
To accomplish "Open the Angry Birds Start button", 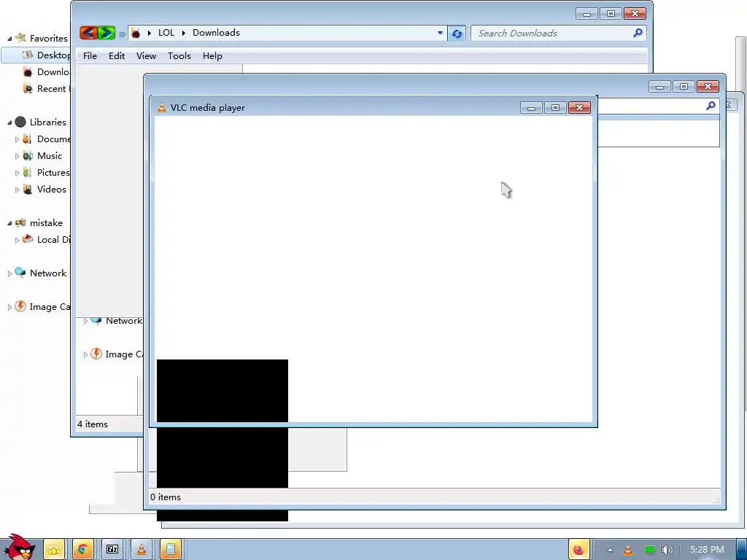I will coord(19,547).
